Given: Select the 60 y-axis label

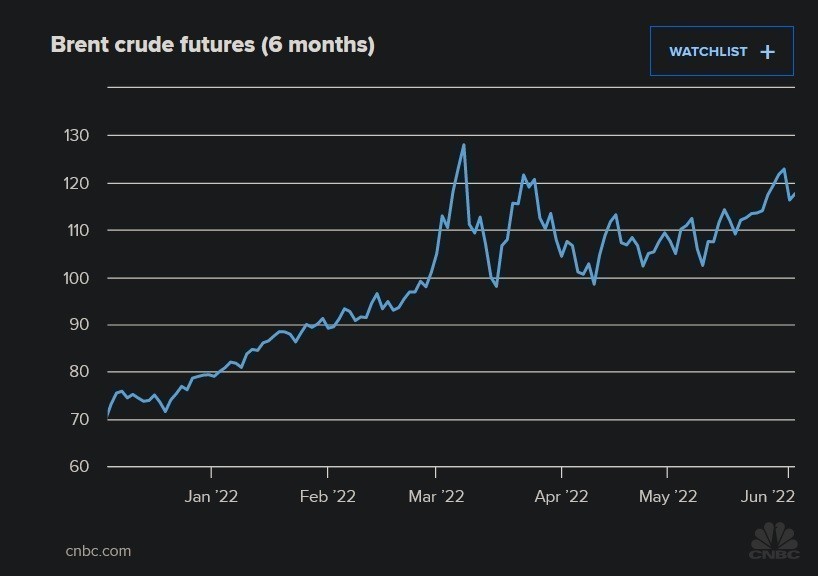Looking at the screenshot, I should pos(80,467).
